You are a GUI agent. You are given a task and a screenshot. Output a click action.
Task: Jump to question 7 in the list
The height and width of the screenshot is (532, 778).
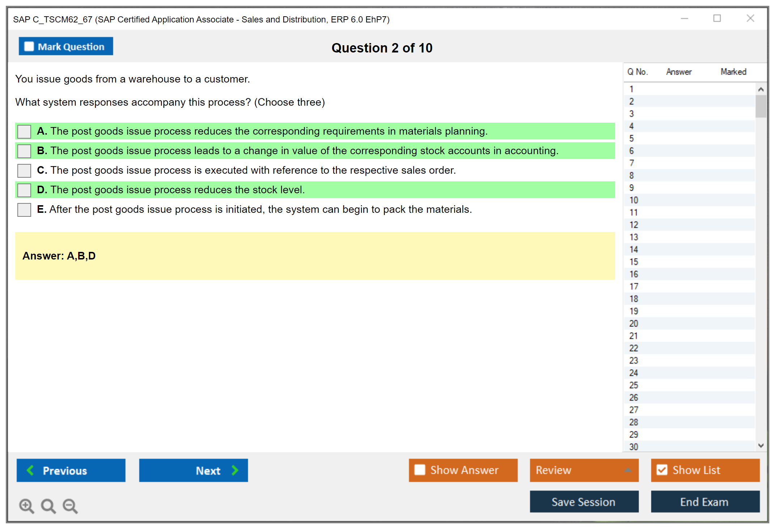pyautogui.click(x=632, y=163)
